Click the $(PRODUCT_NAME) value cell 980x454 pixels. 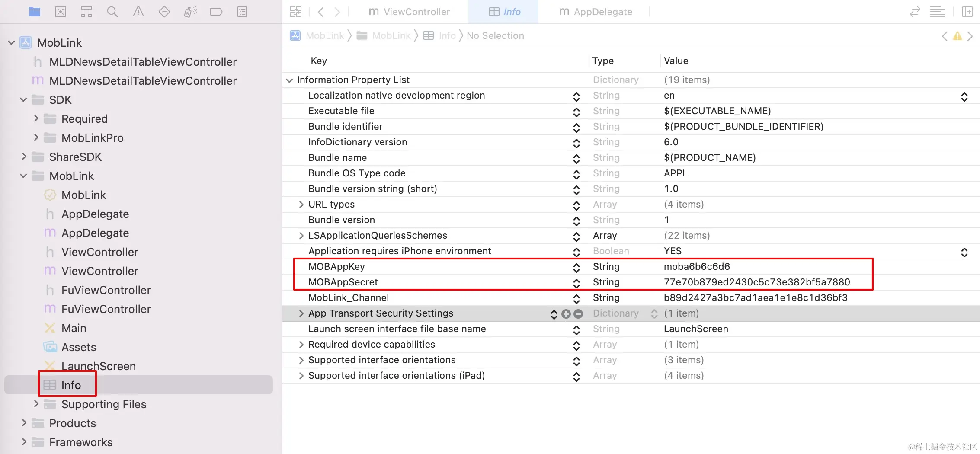[710, 158]
